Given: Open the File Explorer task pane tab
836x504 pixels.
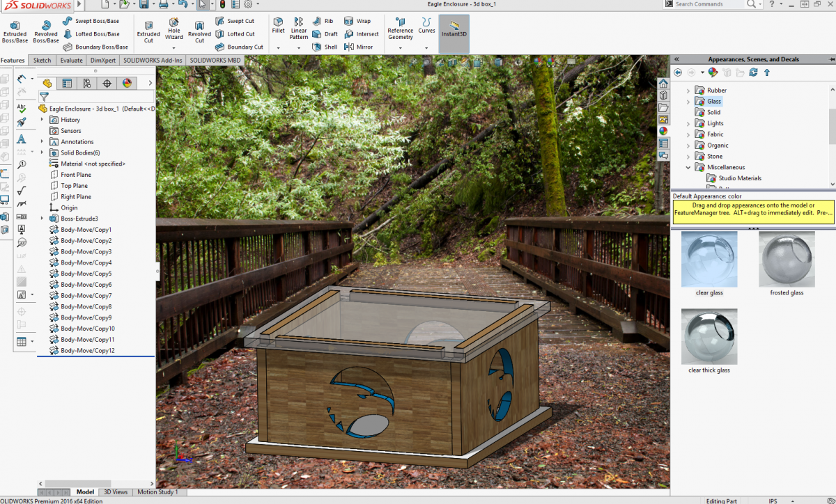Looking at the screenshot, I should [x=663, y=107].
